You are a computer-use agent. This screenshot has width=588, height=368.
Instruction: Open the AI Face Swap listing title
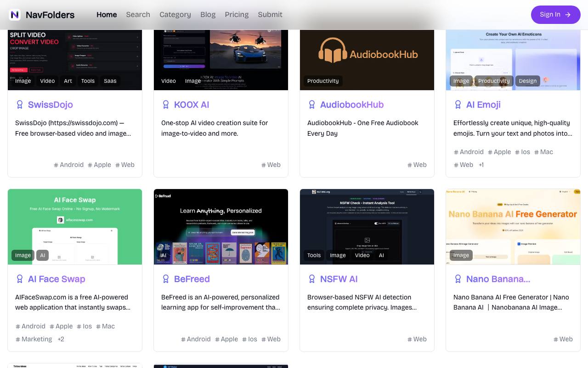tap(57, 279)
